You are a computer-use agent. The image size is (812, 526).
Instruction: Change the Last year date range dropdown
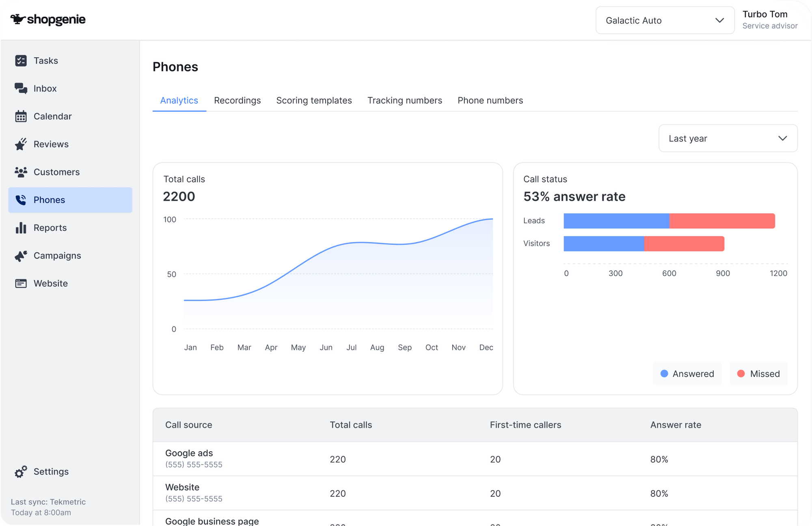point(728,138)
